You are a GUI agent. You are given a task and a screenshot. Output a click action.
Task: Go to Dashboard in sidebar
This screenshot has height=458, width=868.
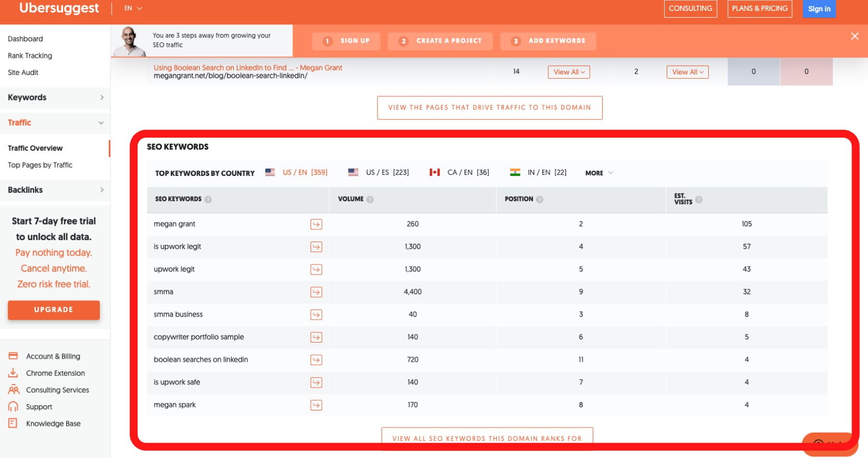[25, 39]
